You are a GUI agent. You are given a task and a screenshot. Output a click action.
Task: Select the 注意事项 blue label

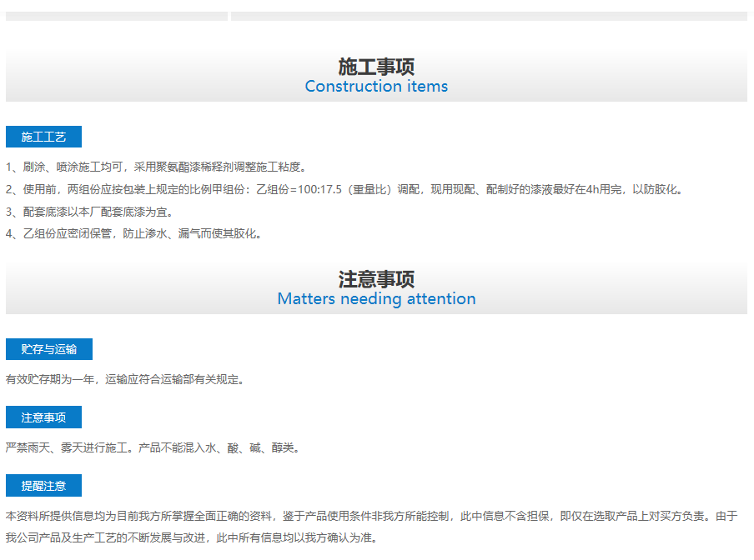[43, 417]
